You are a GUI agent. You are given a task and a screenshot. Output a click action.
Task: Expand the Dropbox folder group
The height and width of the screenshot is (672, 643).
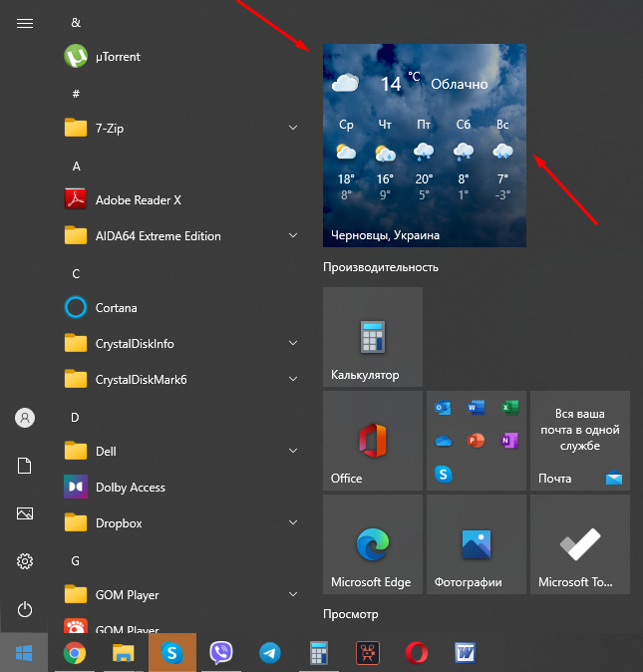293,522
